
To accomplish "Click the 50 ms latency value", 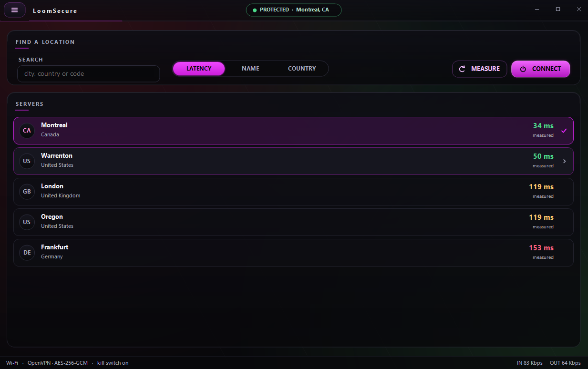I will pyautogui.click(x=543, y=156).
